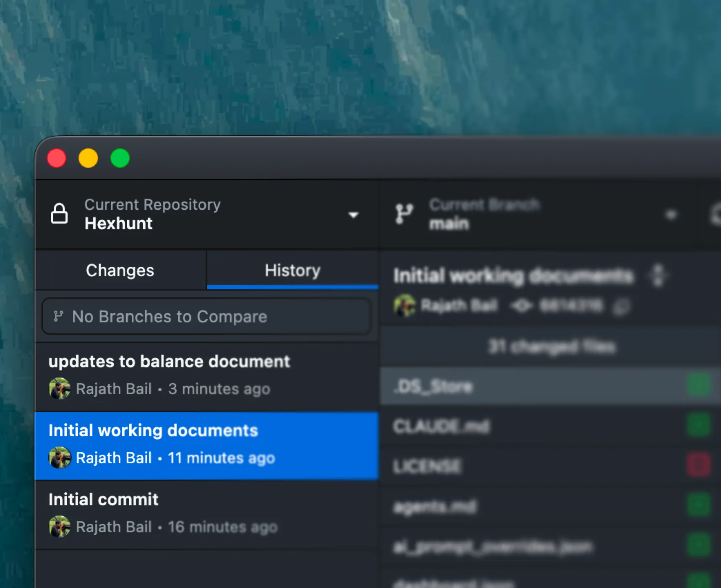This screenshot has width=721, height=588.
Task: Open the Current Repository dropdown arrow
Action: click(353, 215)
